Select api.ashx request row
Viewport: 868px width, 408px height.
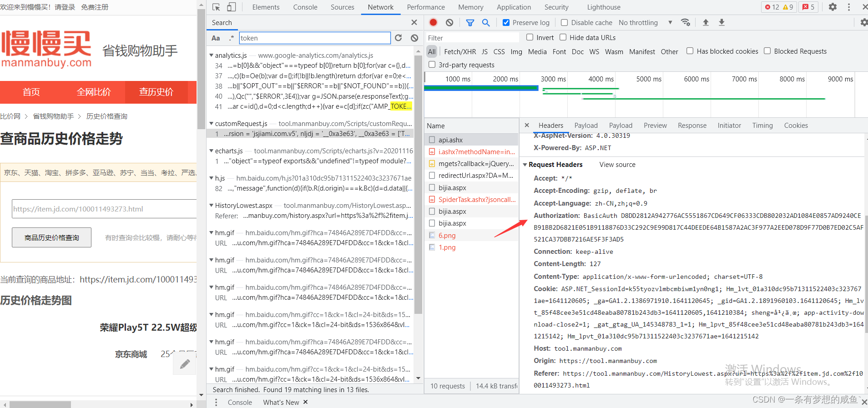pyautogui.click(x=471, y=140)
